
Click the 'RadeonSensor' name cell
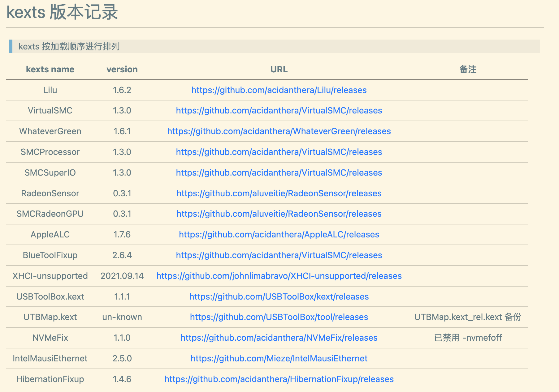pyautogui.click(x=50, y=193)
